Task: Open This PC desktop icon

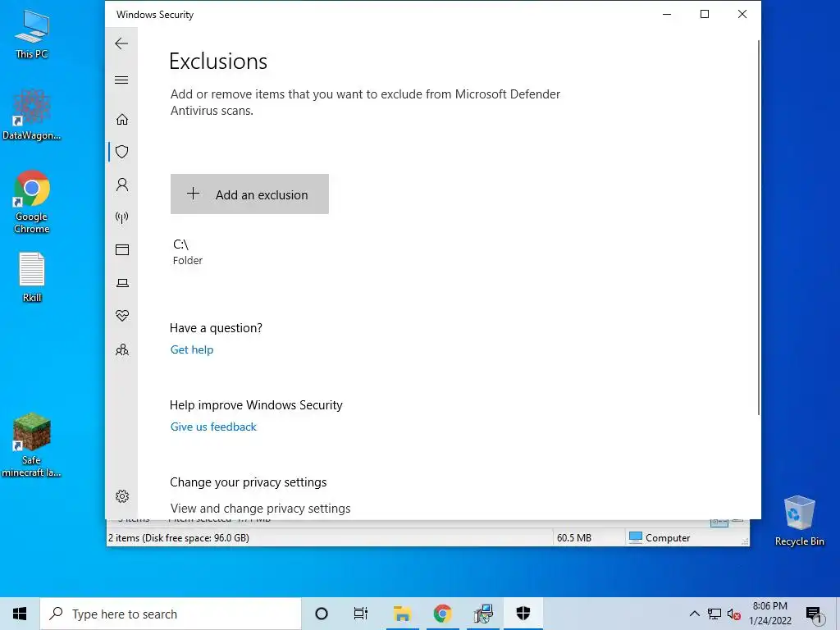Action: [32, 34]
